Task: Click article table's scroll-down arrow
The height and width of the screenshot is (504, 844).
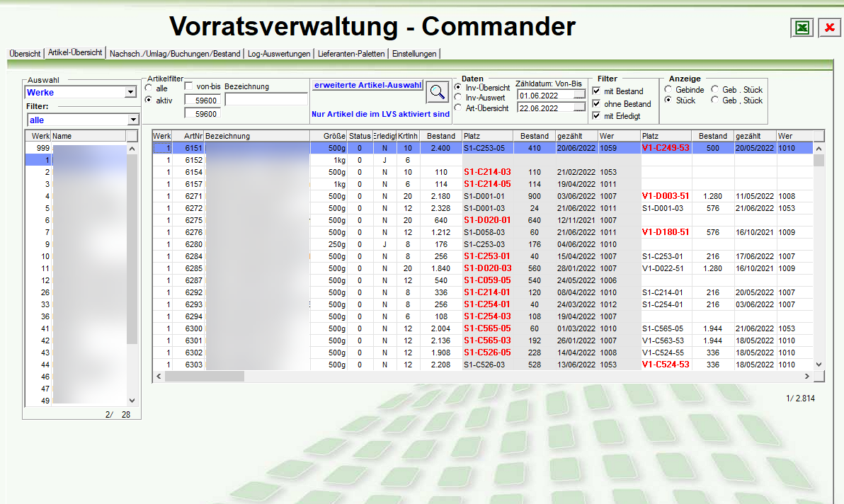Action: coord(819,365)
